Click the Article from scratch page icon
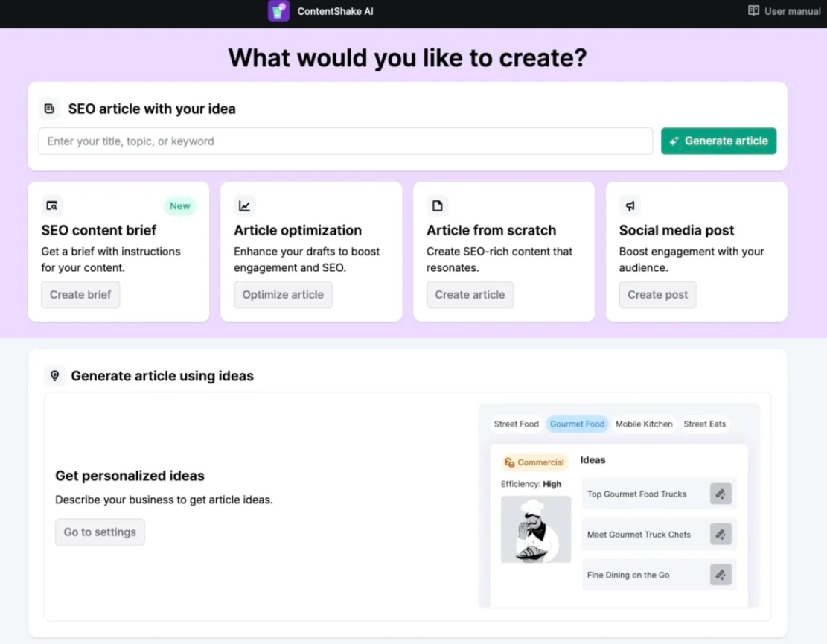 pos(437,206)
